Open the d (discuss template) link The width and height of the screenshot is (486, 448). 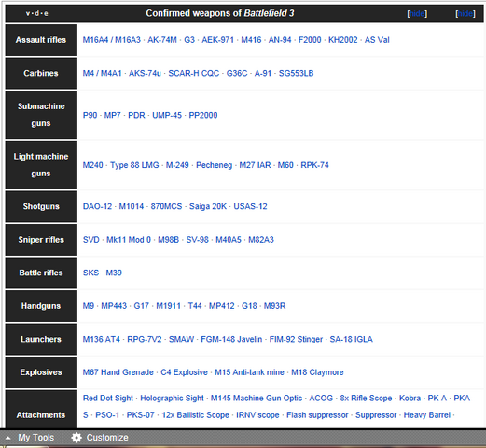pos(37,13)
